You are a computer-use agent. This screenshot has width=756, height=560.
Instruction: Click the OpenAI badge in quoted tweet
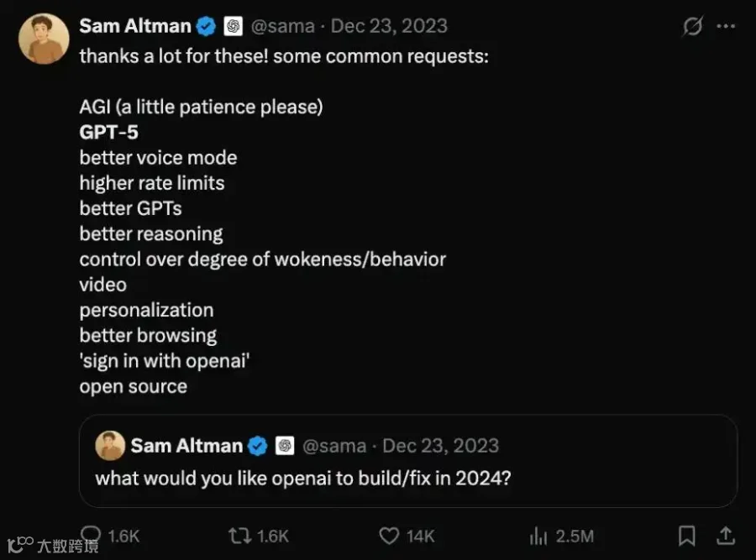(x=285, y=446)
